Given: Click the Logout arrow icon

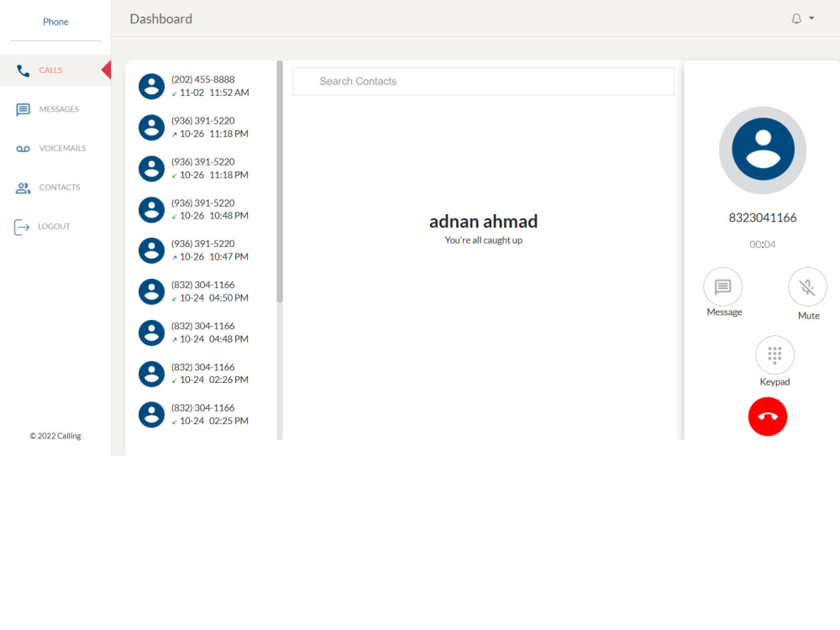Looking at the screenshot, I should click(22, 227).
